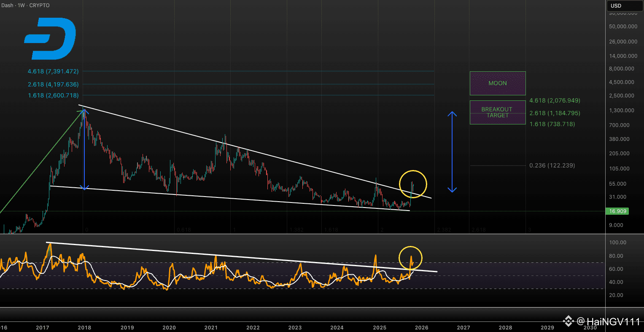The image size is (644, 332).
Task: Click 2017 on the time axis
Action: 43,327
